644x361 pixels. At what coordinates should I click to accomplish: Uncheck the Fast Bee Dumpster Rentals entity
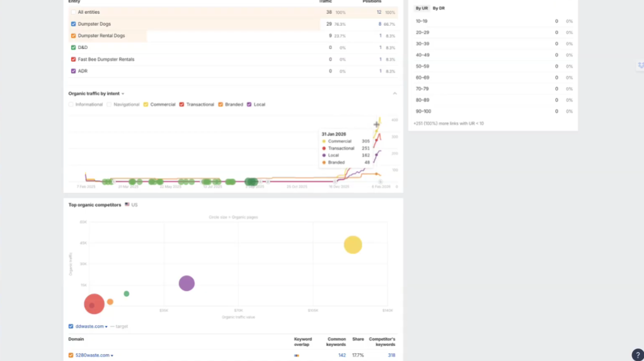[74, 59]
